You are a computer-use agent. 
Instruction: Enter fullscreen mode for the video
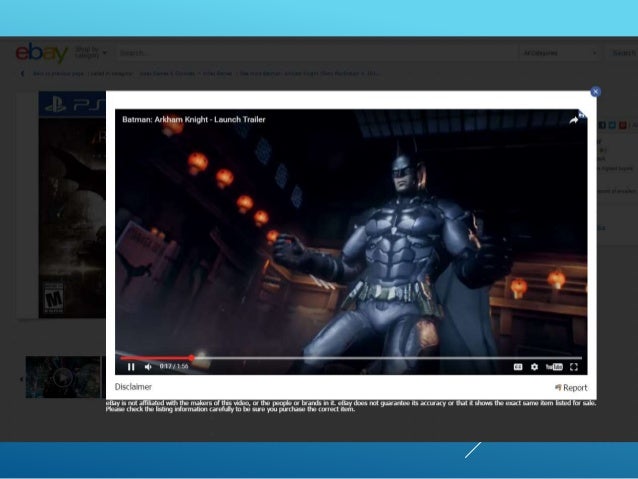[574, 367]
